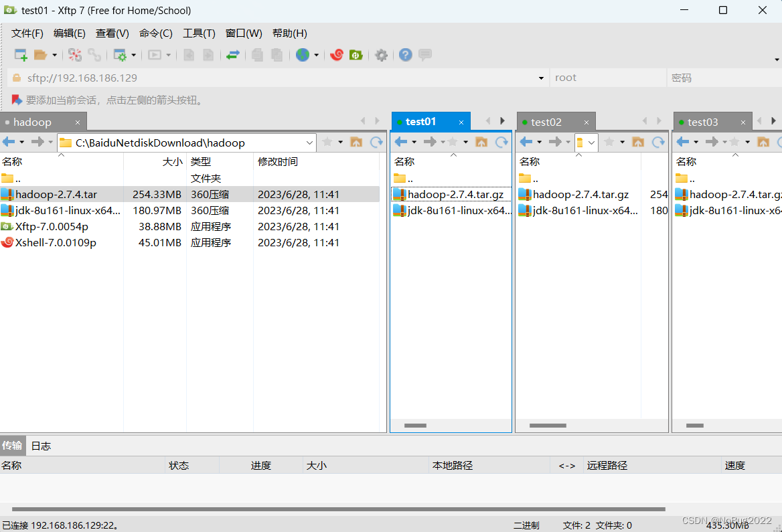Click the blue-green synchronize arrows icon
The width and height of the screenshot is (782, 532).
(x=233, y=55)
